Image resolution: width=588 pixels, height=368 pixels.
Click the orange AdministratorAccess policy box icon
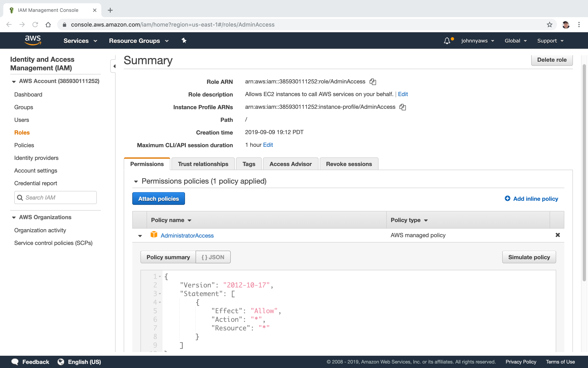(x=154, y=235)
